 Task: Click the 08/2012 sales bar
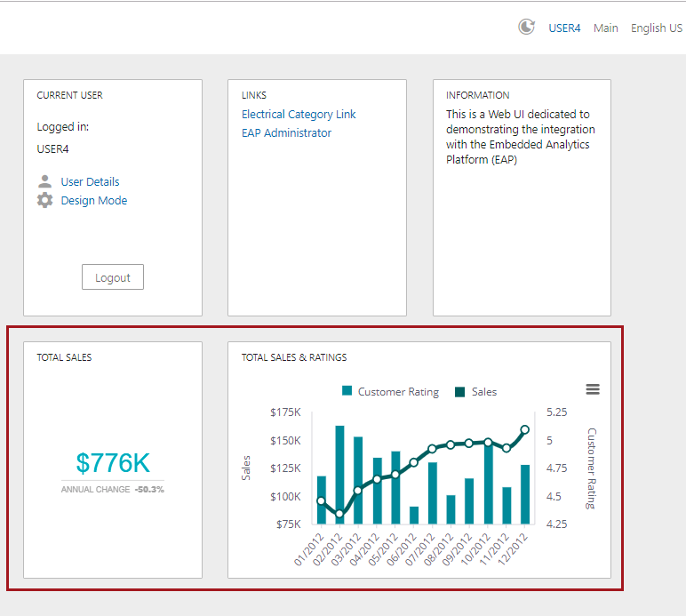(451, 509)
